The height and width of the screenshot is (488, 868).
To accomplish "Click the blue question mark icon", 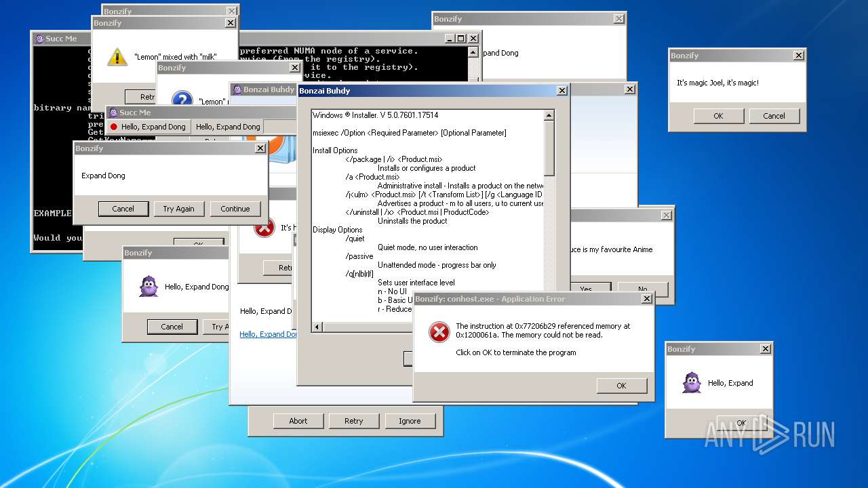I will click(x=182, y=100).
